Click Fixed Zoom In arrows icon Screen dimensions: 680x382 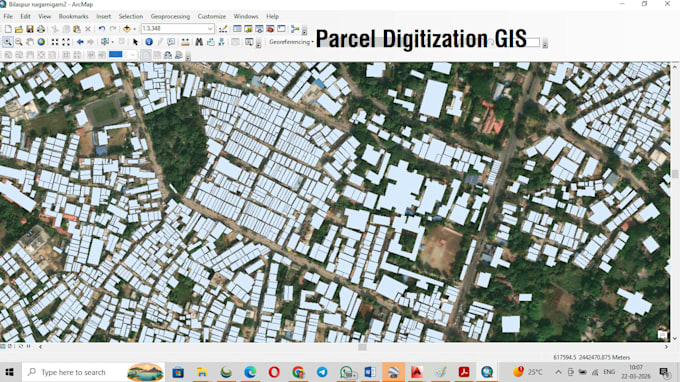(55, 42)
